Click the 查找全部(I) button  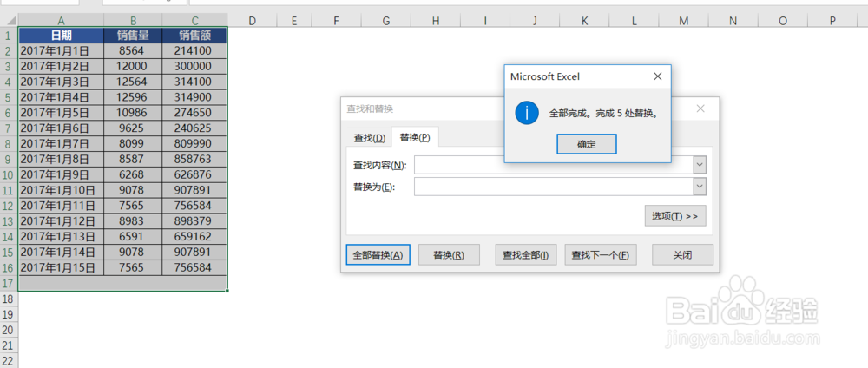(525, 255)
